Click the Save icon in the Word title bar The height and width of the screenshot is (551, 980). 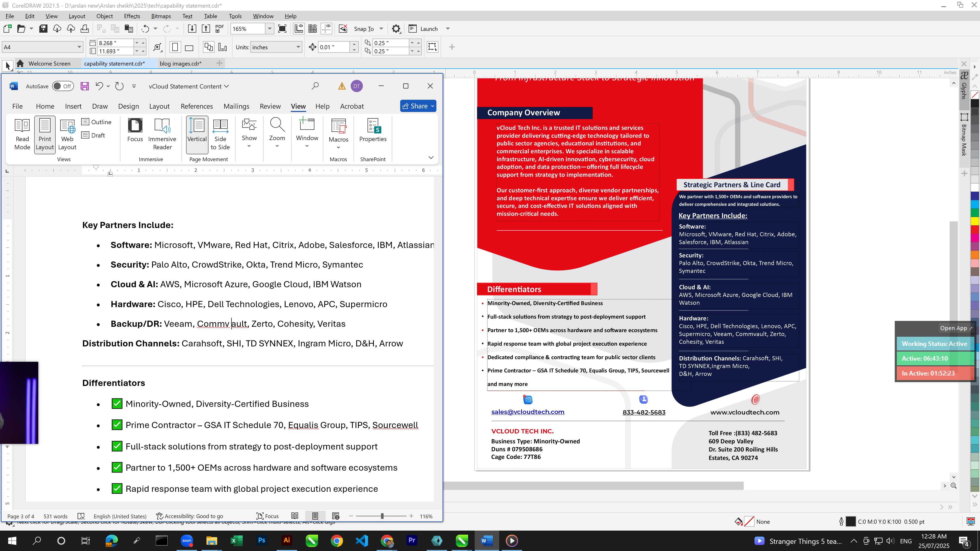click(x=84, y=86)
